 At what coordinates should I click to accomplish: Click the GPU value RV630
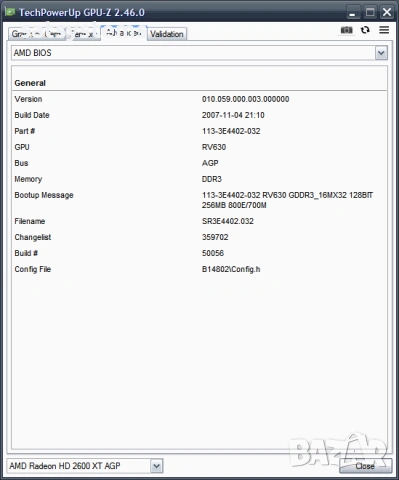(x=214, y=147)
